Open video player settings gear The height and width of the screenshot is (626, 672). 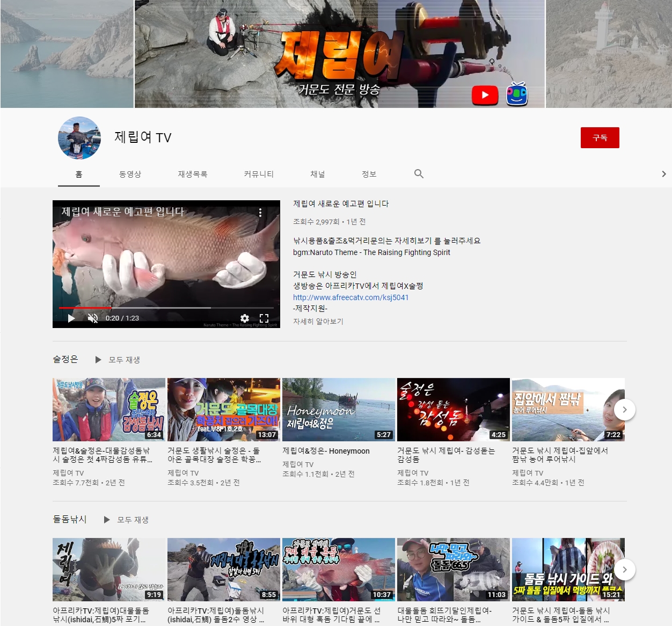[x=244, y=318]
